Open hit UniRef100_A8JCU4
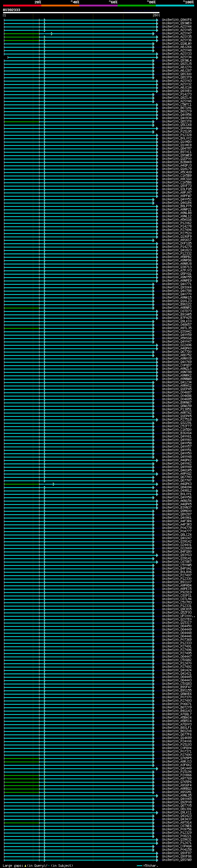The width and height of the screenshot is (197, 868). pos(177,88)
